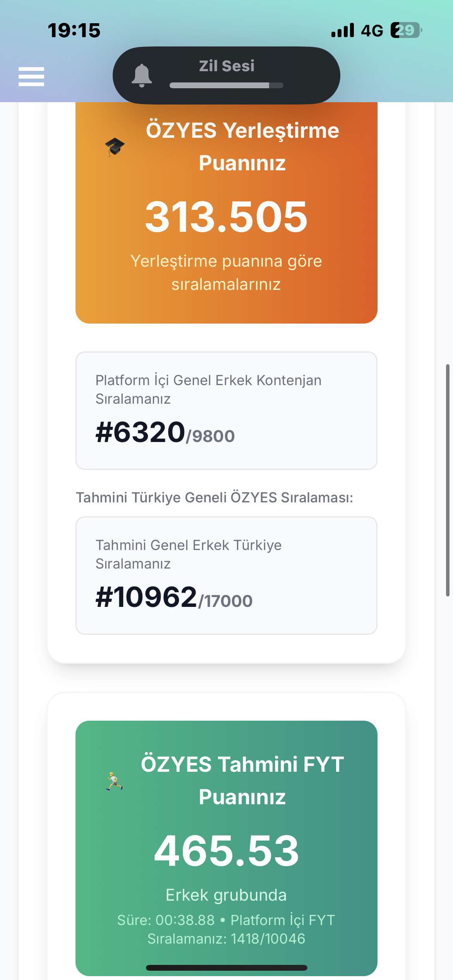Open the hamburger menu
453x980 pixels.
[x=31, y=76]
